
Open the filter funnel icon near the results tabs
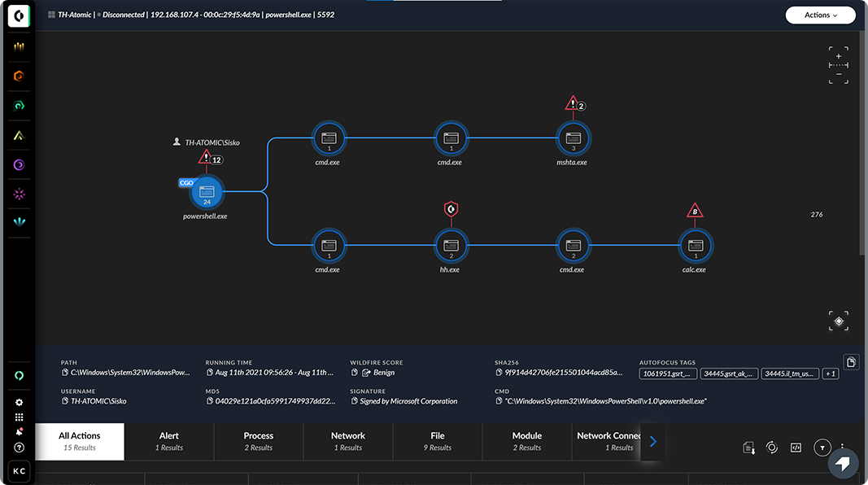(x=822, y=448)
